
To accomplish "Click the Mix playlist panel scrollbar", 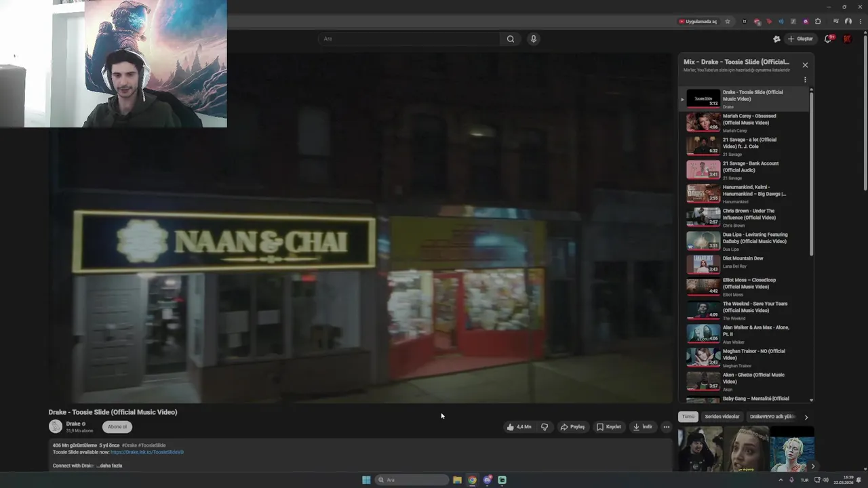I will click(x=811, y=173).
